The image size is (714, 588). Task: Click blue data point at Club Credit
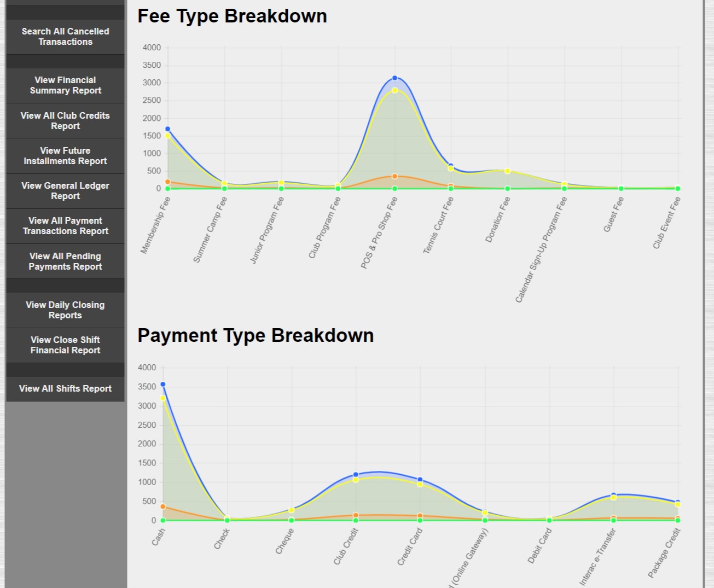point(356,475)
